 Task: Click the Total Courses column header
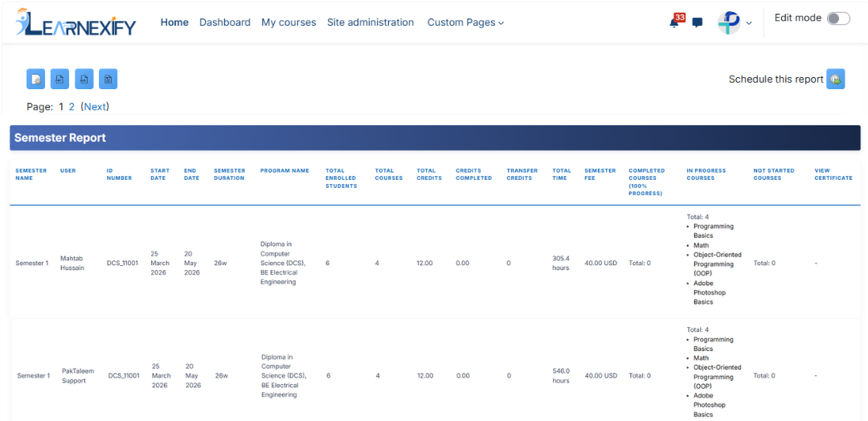coord(389,174)
